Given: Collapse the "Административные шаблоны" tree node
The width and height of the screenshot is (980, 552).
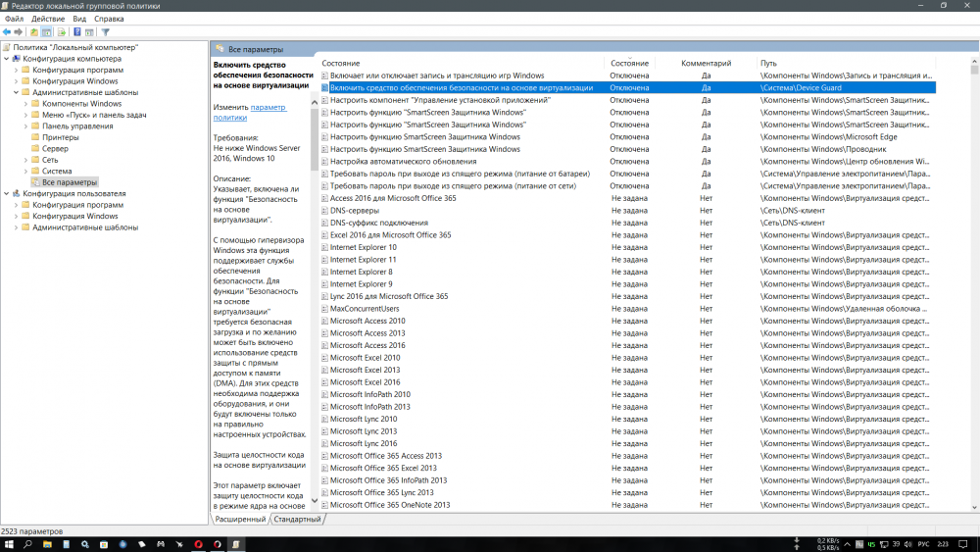Looking at the screenshot, I should pyautogui.click(x=15, y=92).
